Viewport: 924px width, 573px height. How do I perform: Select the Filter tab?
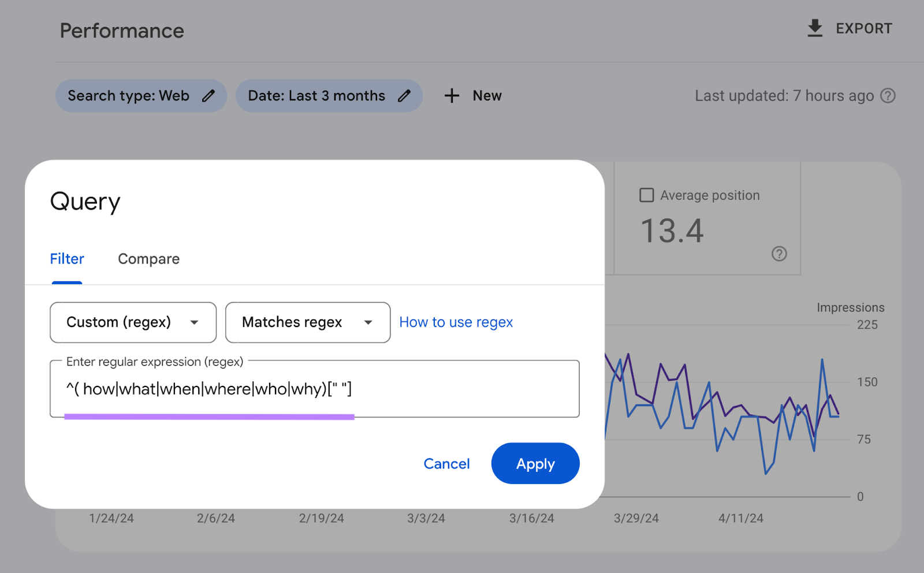click(66, 259)
